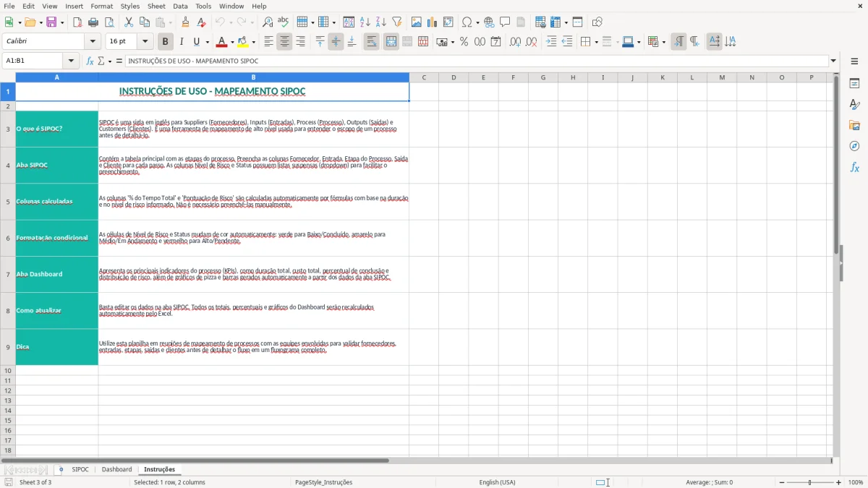The height and width of the screenshot is (488, 868).
Task: Click the AutoFilter funnel icon
Action: pos(396,22)
